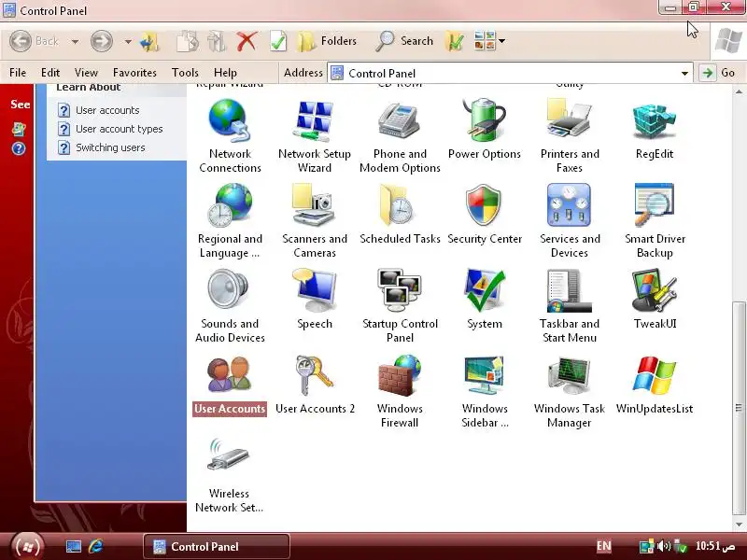The image size is (747, 560).
Task: Open WinUpdatesList
Action: (655, 384)
